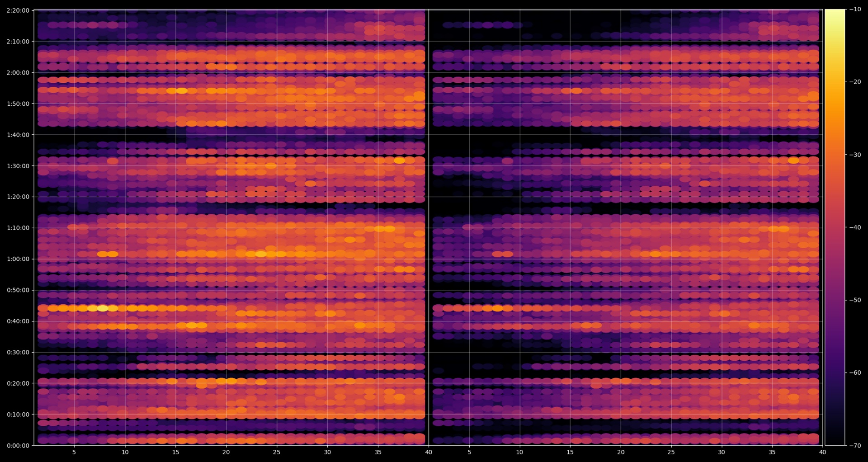Click the 0:50:00 y-axis tick label
This screenshot has height=462, width=868.
tap(18, 290)
